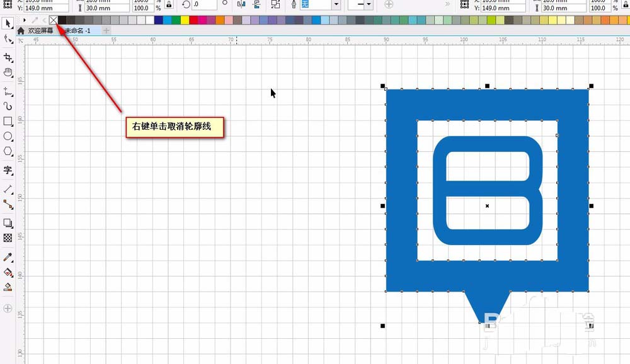Click the right object origin grid icon
The width and height of the screenshot is (630, 364).
[x=464, y=5]
